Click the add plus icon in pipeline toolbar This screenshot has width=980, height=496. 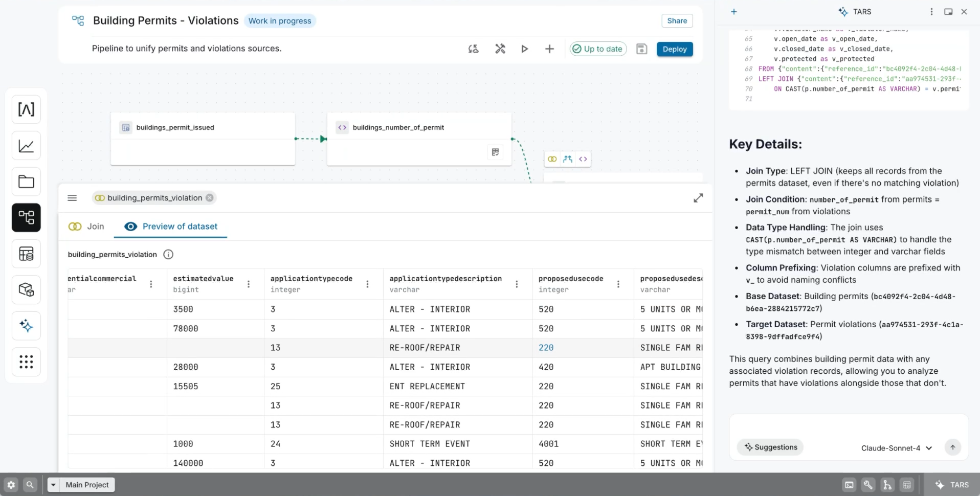(x=549, y=49)
